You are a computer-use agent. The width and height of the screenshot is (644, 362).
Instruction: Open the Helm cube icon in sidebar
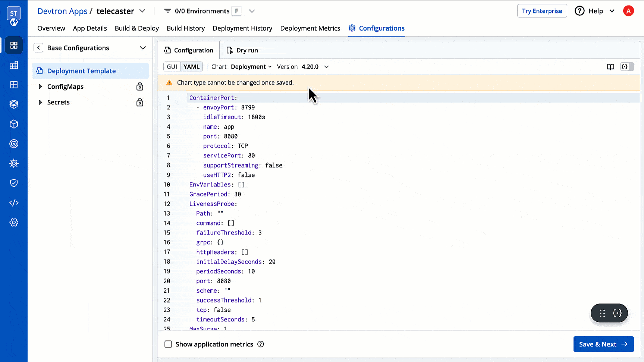(14, 124)
